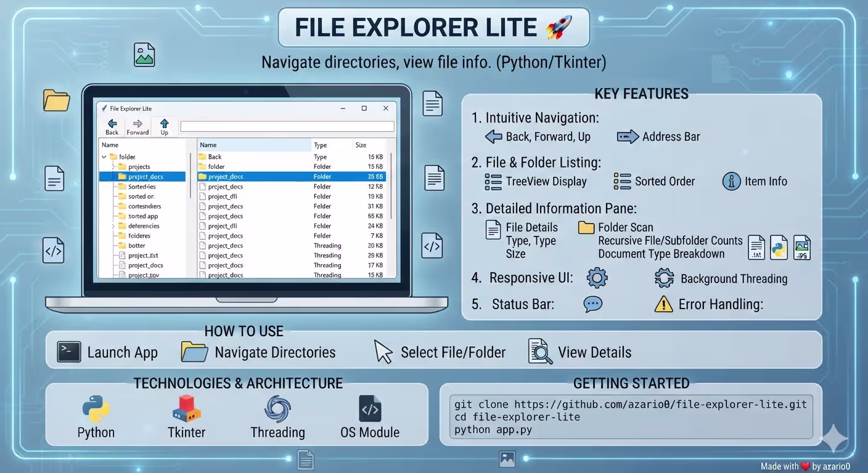The height and width of the screenshot is (473, 868).
Task: Select the file row sized 7 KB
Action: (x=291, y=236)
